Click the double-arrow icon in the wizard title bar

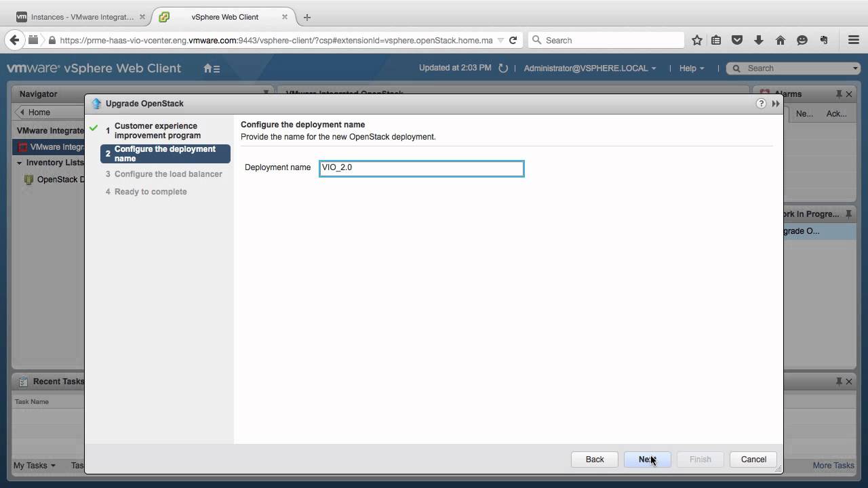[776, 104]
